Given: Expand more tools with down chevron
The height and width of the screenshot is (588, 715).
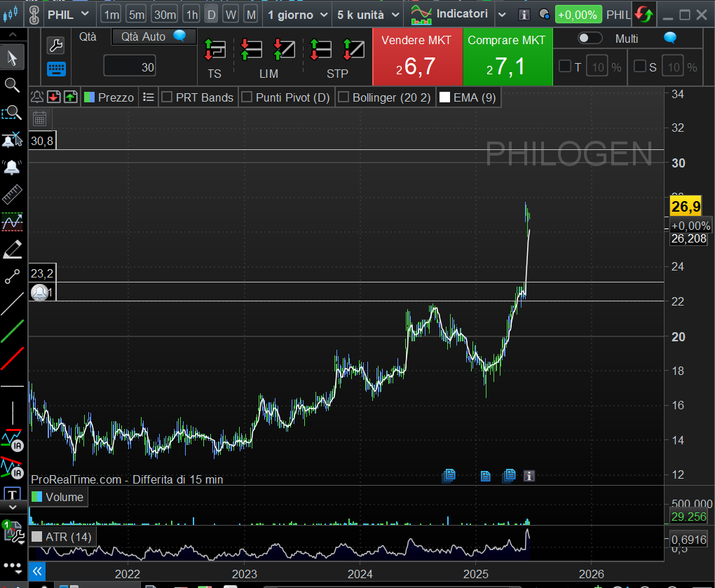Looking at the screenshot, I should point(13,507).
